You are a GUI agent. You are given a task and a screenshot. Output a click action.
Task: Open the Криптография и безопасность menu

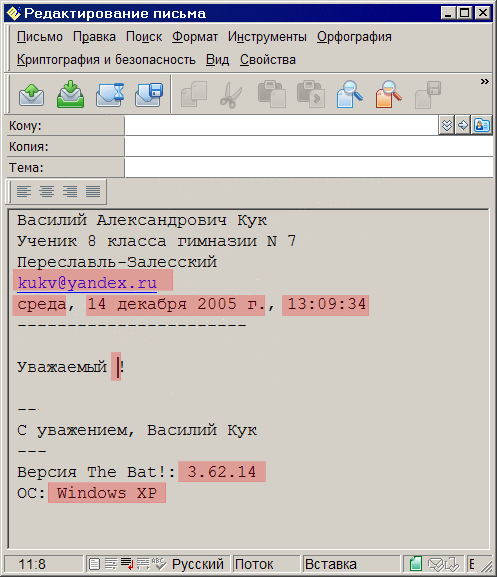[106, 60]
